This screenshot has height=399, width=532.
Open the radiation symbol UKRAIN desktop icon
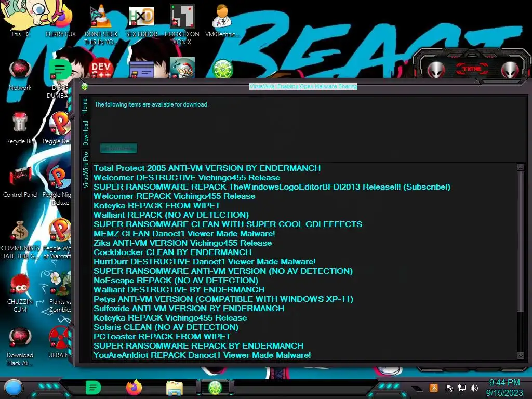(x=59, y=343)
